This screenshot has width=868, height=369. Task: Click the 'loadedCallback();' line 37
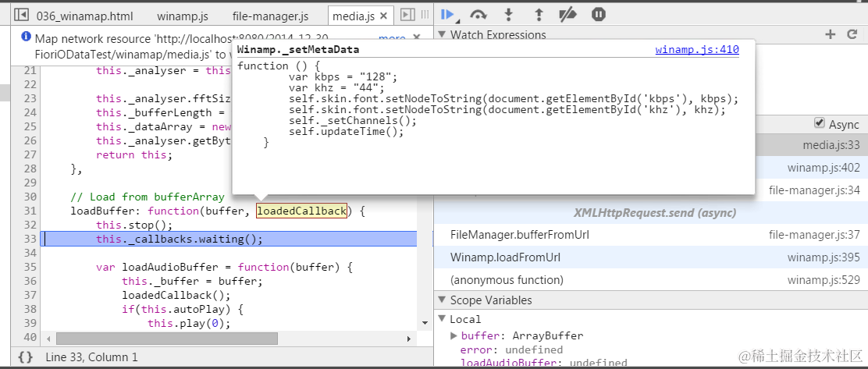pyautogui.click(x=176, y=295)
